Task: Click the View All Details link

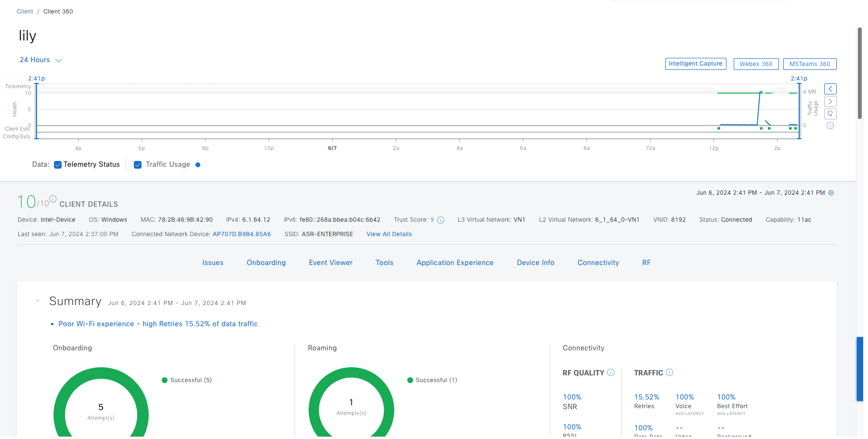Action: (x=389, y=234)
